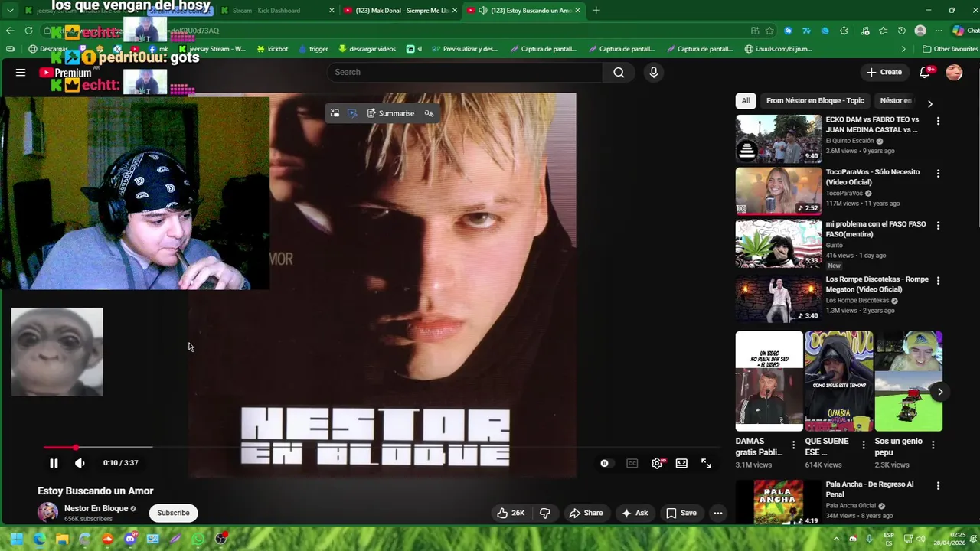
Task: Open options for DAMAS gratis short
Action: (793, 445)
